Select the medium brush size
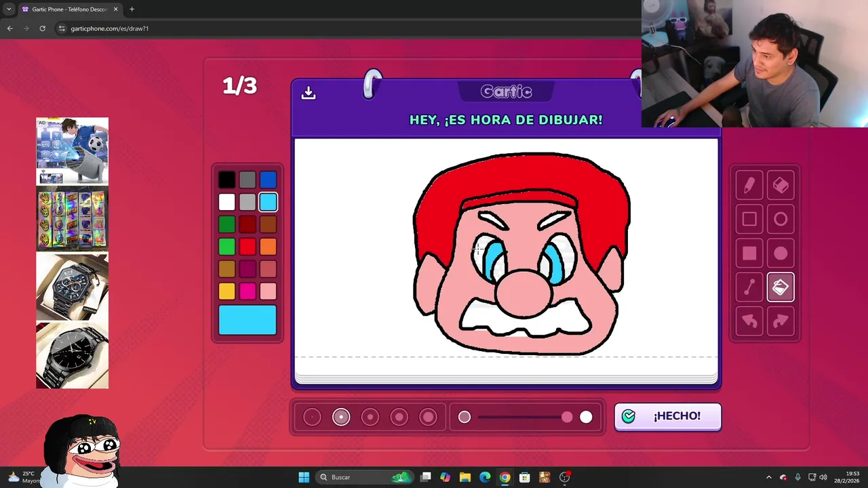This screenshot has width=868, height=488. pyautogui.click(x=370, y=417)
